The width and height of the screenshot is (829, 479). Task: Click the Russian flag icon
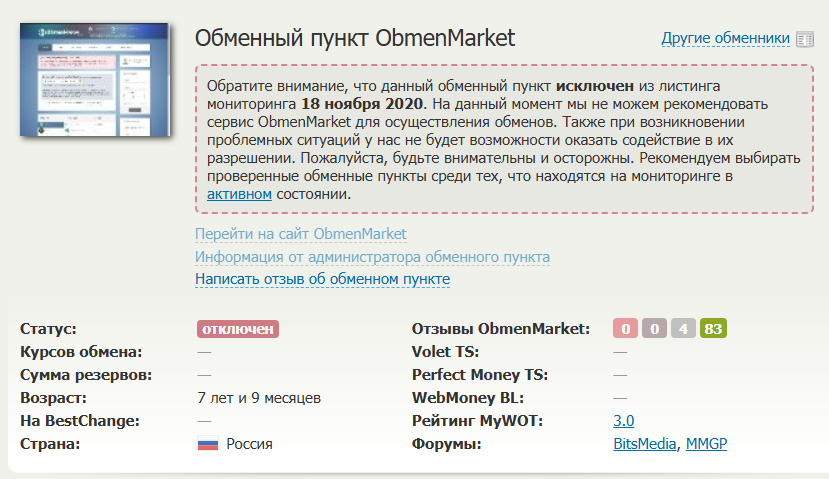(208, 444)
